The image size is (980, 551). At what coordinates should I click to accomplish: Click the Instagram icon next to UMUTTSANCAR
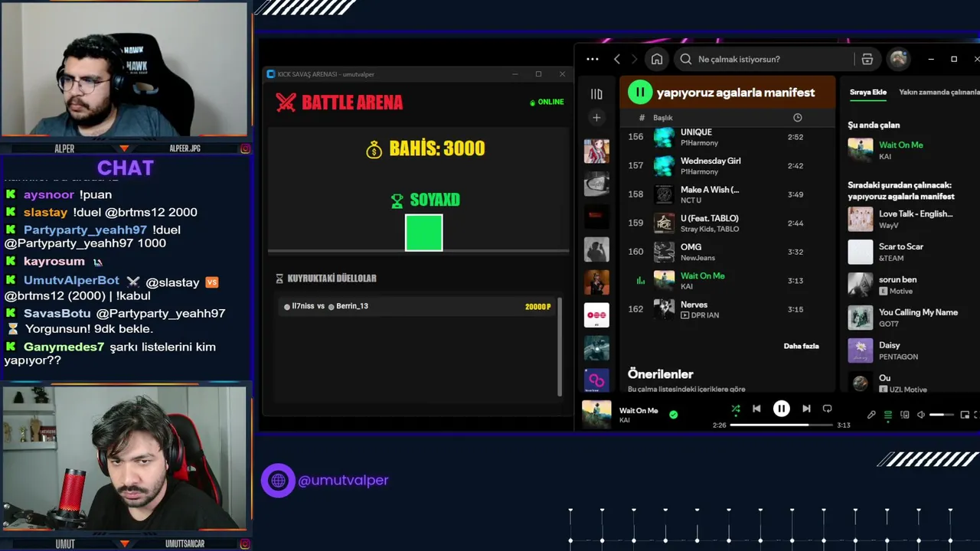[245, 544]
